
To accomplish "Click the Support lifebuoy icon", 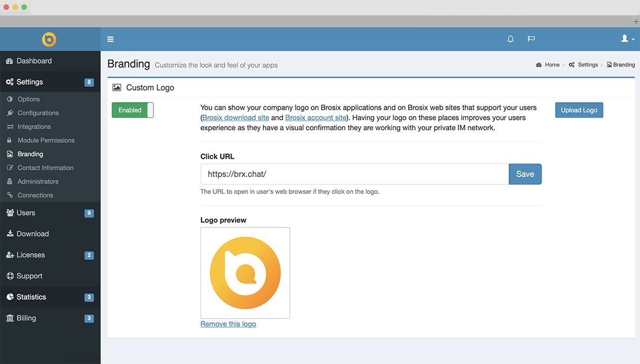I will click(x=10, y=276).
